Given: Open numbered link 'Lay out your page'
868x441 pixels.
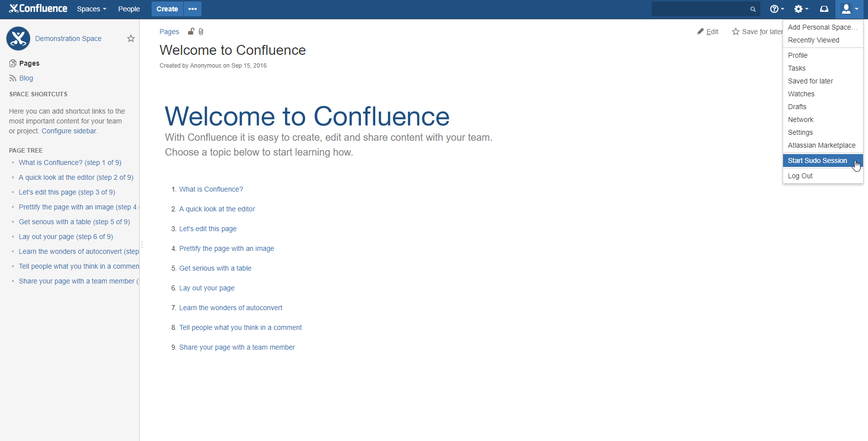Looking at the screenshot, I should click(207, 288).
